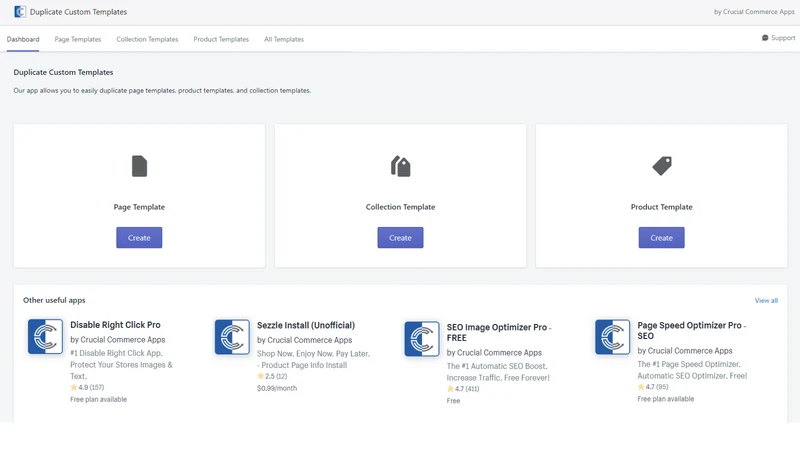800x450 pixels.
Task: Click the star rating icon for Disable Right Click Pro
Action: pos(73,387)
